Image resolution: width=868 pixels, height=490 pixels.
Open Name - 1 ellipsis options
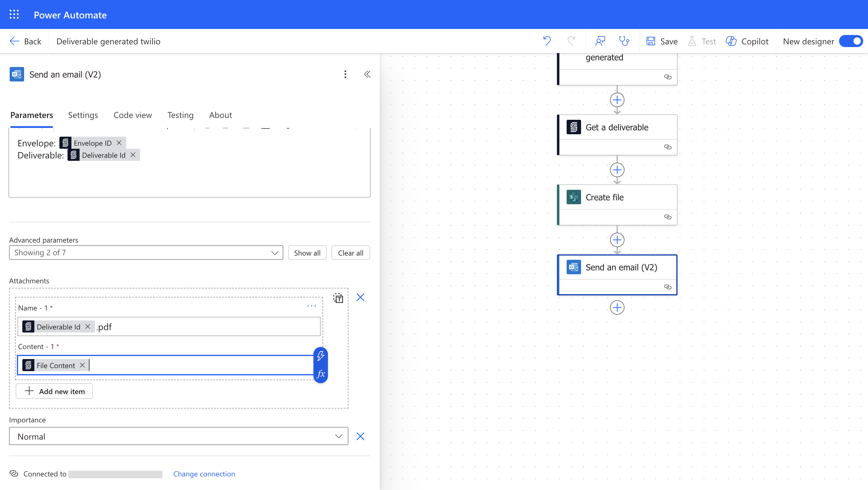[x=311, y=306]
